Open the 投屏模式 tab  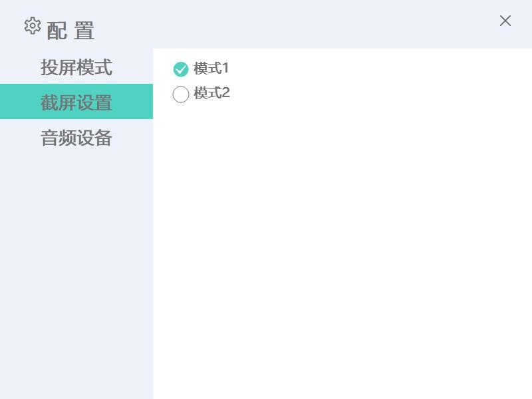(76, 66)
